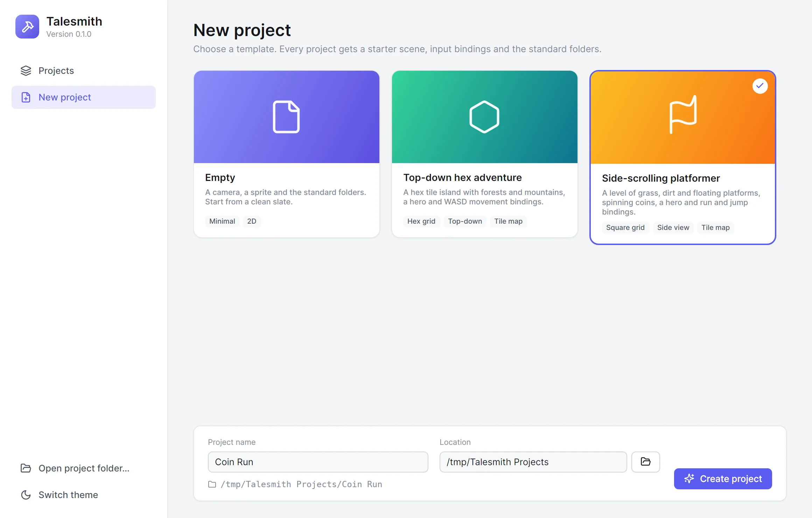Click the Talesmith hammer logo icon
The height and width of the screenshot is (518, 812).
pyautogui.click(x=27, y=27)
